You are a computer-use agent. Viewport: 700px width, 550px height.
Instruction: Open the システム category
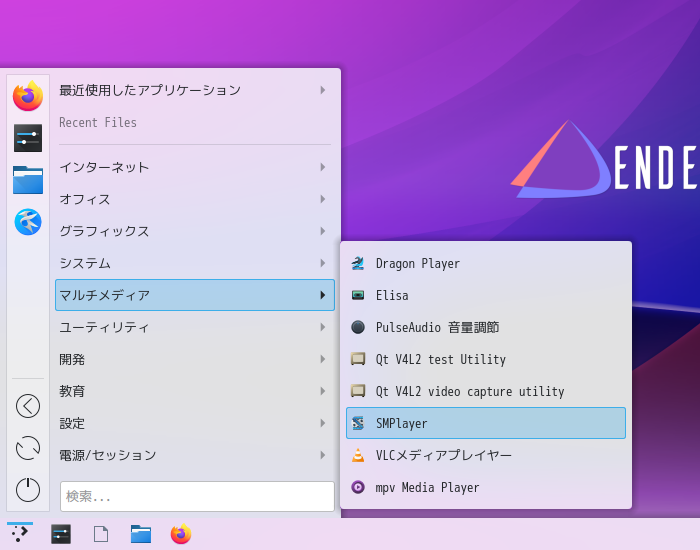pos(195,263)
